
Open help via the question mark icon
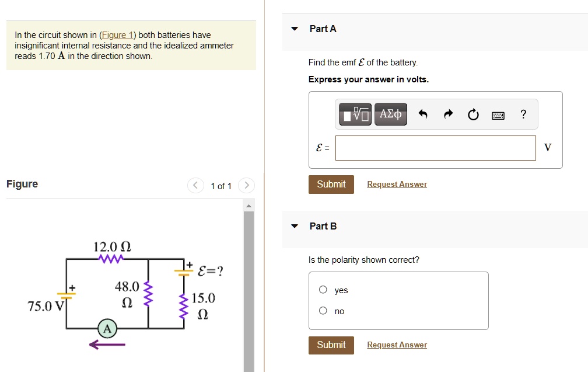[x=523, y=114]
